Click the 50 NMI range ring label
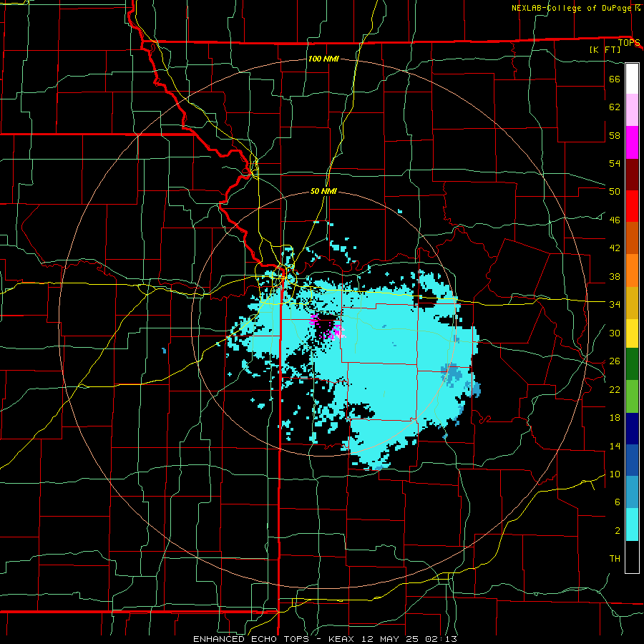The height and width of the screenshot is (644, 644). (323, 191)
